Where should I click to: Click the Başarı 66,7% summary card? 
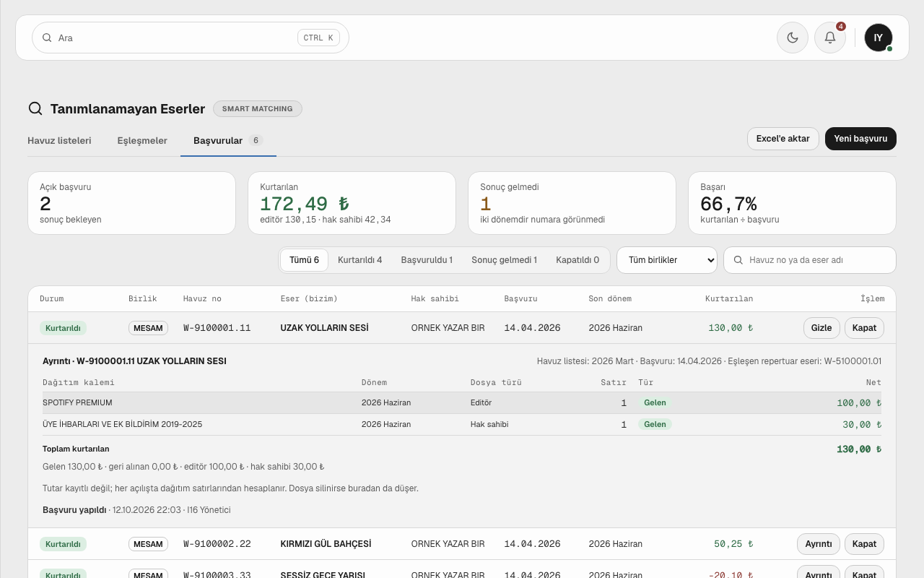tap(792, 203)
